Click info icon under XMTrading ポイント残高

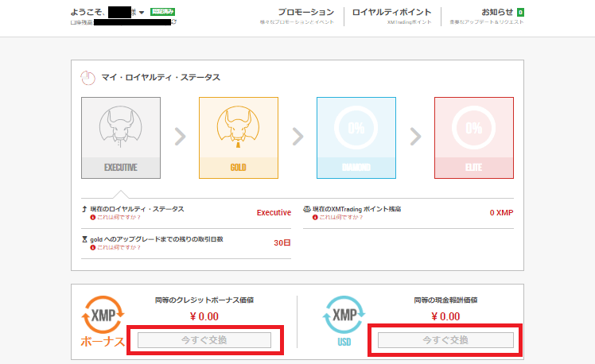point(315,217)
